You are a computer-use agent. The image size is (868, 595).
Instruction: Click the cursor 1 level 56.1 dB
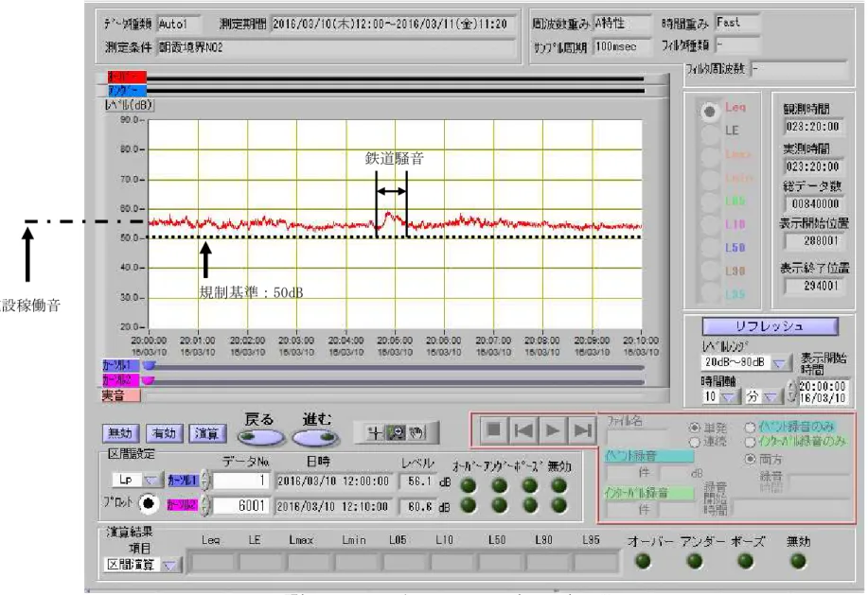point(418,481)
